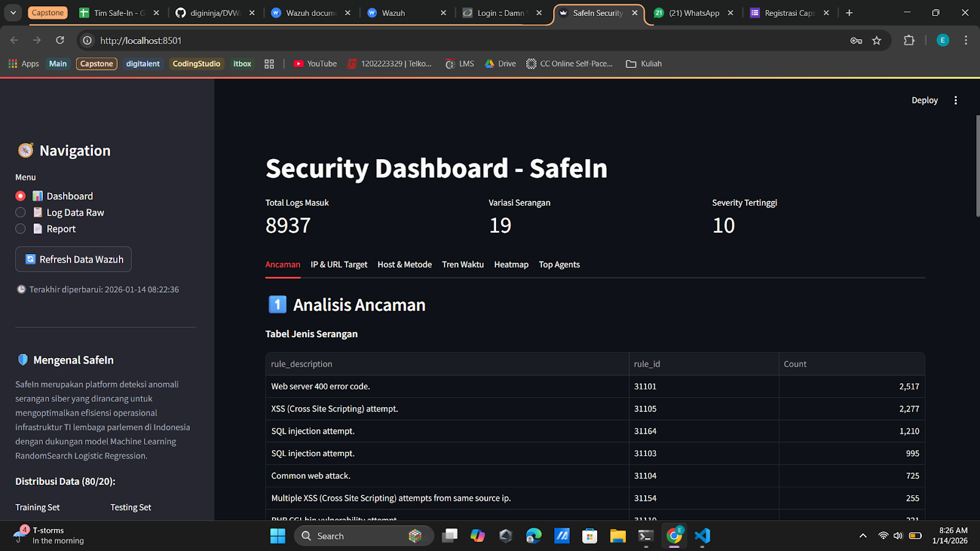Click the Refresh Data Wazuh button
The width and height of the screenshot is (980, 551).
point(73,259)
